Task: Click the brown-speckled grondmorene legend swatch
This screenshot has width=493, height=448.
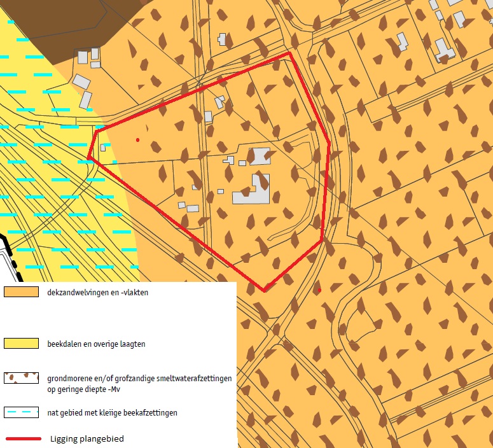Action: click(21, 378)
